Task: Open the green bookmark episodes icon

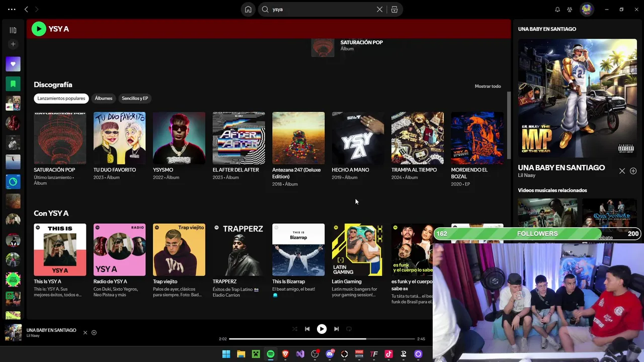Action: [13, 83]
